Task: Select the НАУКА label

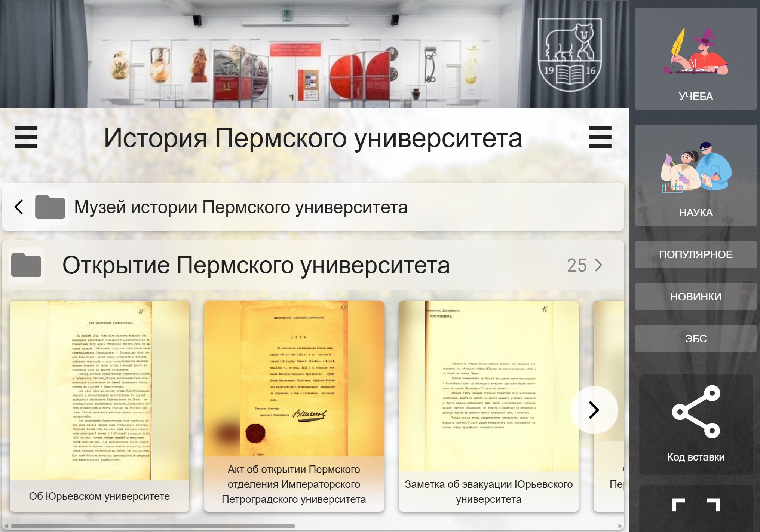Action: 696,213
